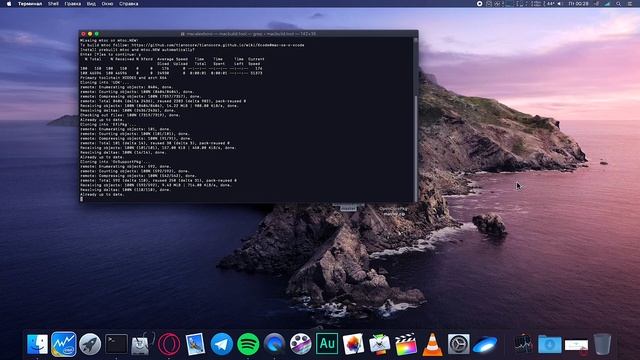Open the Терминал application menu
Image resolution: width=640 pixels, height=360 pixels.
pyautogui.click(x=30, y=4)
